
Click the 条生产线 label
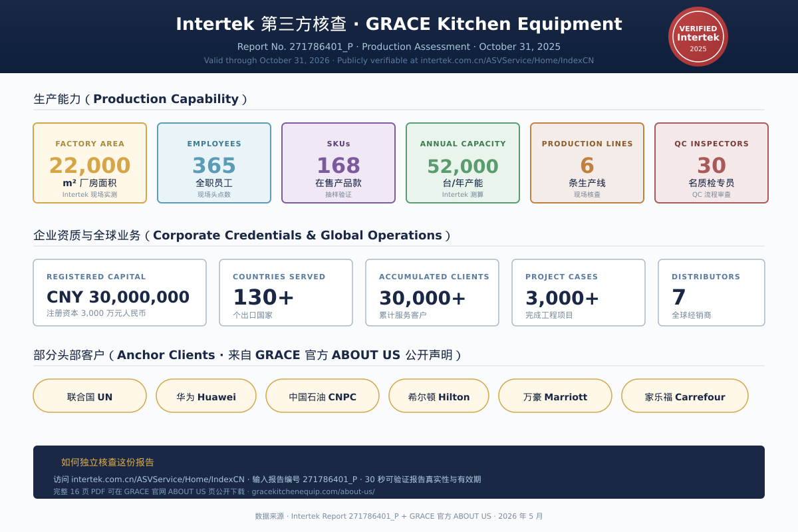587,183
